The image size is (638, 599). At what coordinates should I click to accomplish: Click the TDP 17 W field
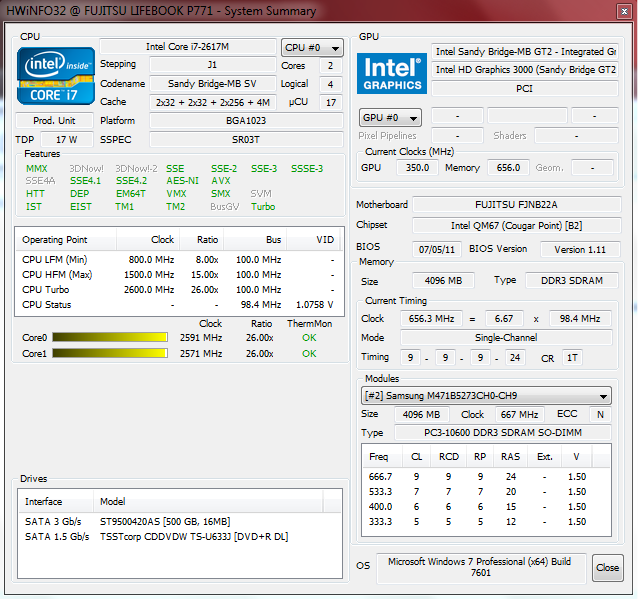pos(67,140)
